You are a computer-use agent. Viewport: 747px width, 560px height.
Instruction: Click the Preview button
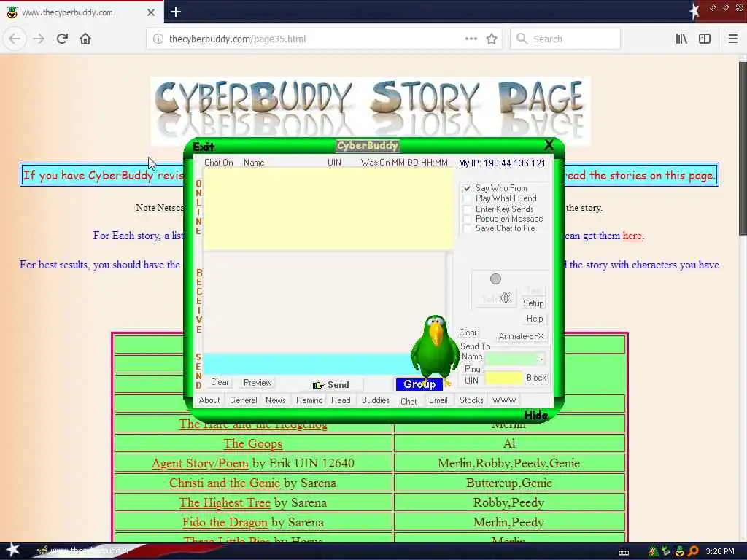(258, 382)
